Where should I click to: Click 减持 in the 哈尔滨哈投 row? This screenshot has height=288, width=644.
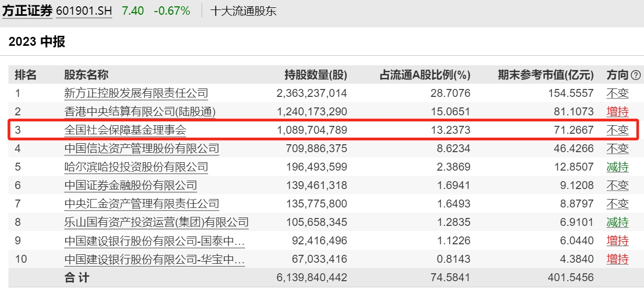[x=618, y=167]
